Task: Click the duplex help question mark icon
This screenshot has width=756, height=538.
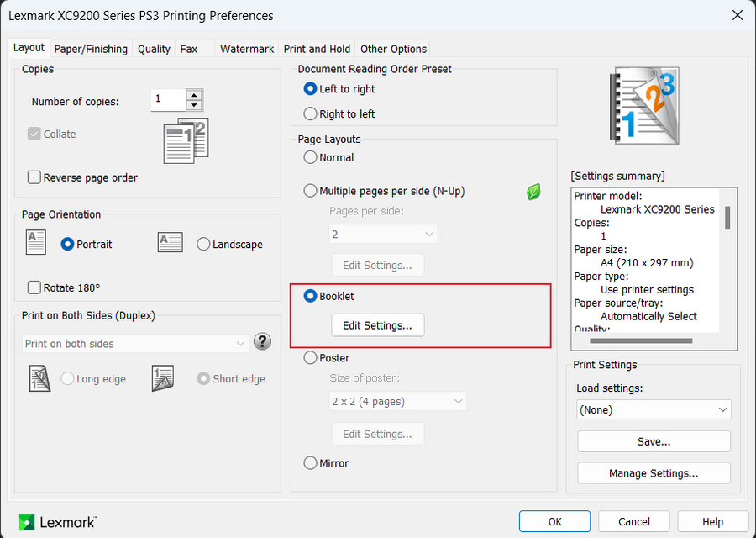Action: (x=263, y=341)
